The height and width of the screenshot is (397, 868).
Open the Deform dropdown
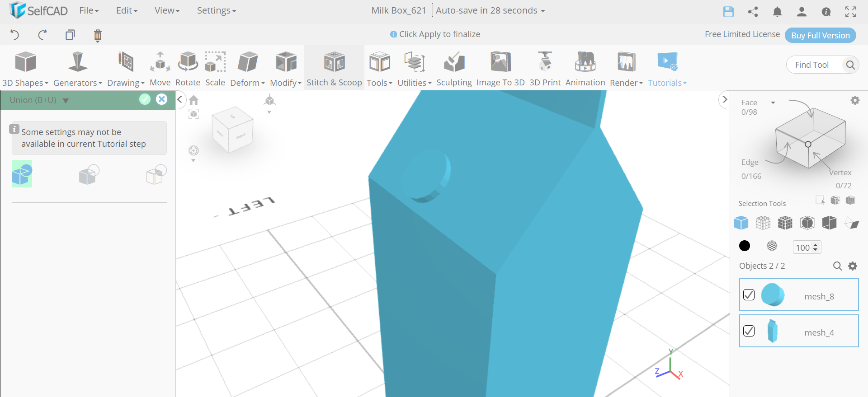[x=247, y=69]
